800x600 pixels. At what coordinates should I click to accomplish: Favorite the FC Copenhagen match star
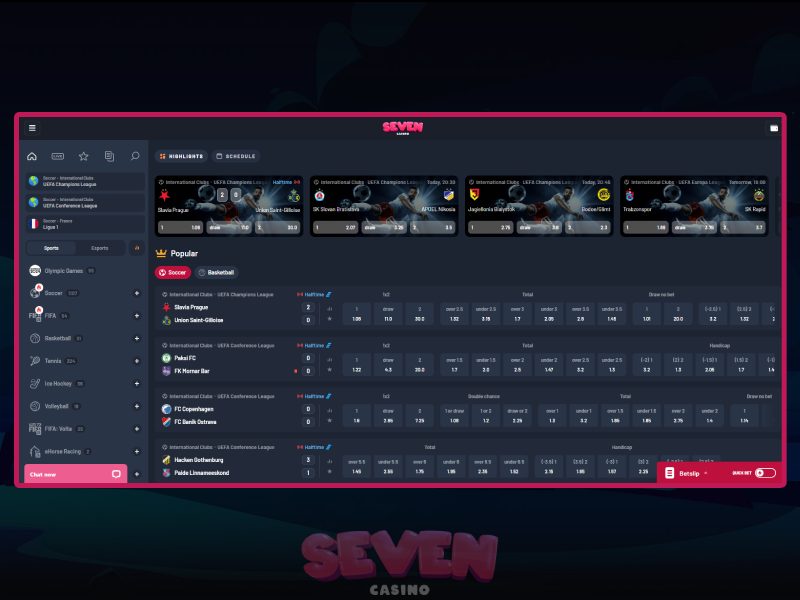[x=330, y=421]
